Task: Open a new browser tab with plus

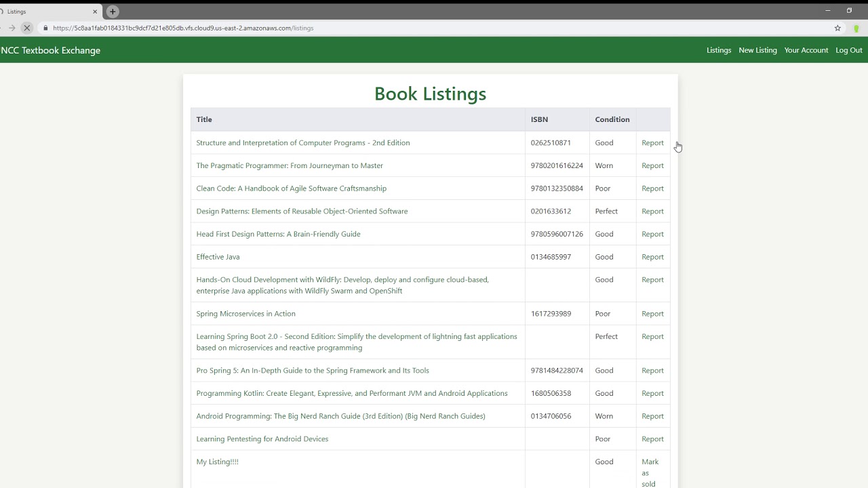Action: pyautogui.click(x=113, y=12)
